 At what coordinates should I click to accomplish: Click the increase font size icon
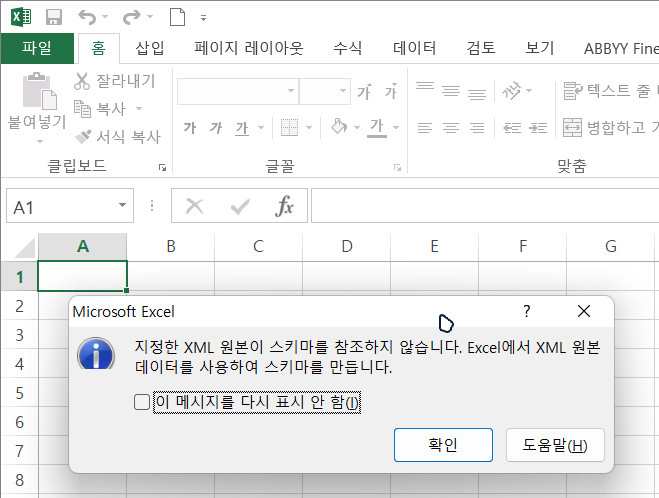pyautogui.click(x=364, y=91)
